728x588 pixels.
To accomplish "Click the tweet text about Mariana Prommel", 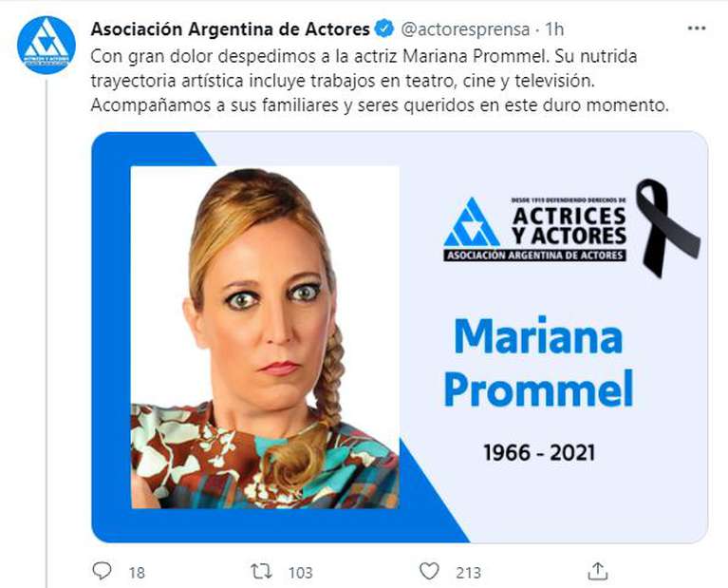I will pos(380,81).
